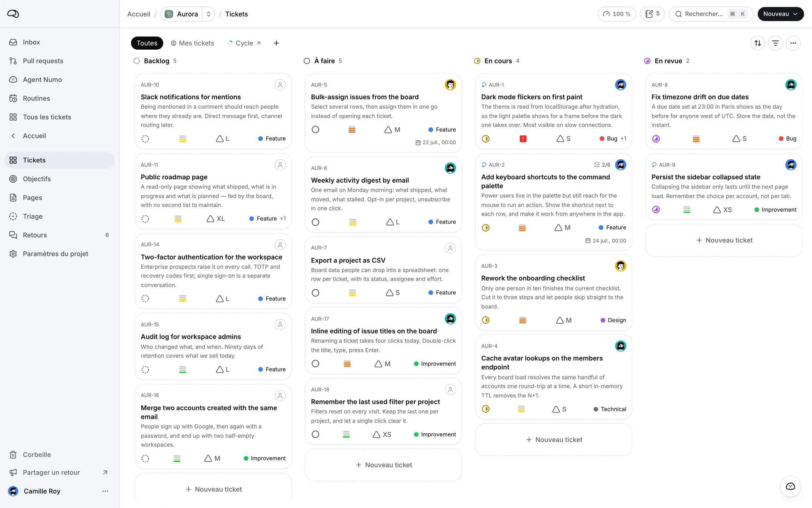Click Design label on AUR-3 card
This screenshot has width=812, height=508.
613,320
